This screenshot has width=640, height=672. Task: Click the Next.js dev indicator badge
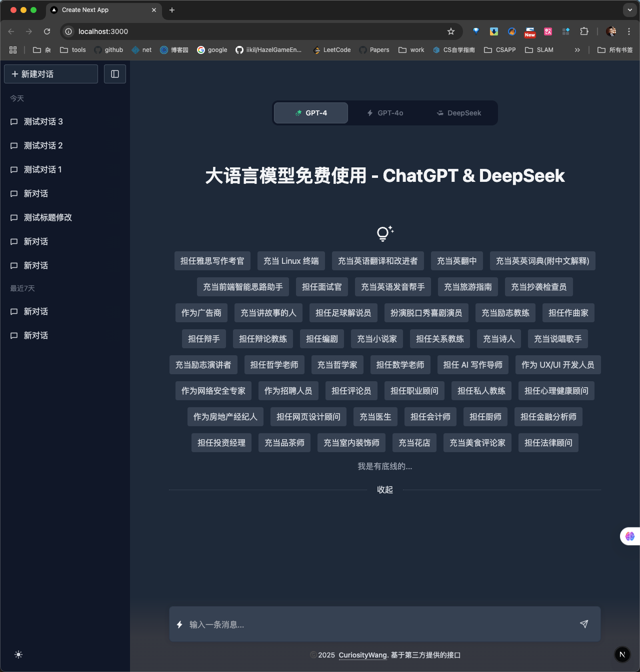point(622,655)
